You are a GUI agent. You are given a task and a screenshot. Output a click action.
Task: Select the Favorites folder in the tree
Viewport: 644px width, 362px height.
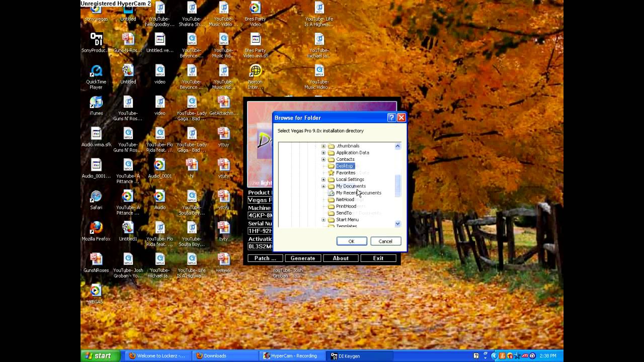(x=346, y=172)
